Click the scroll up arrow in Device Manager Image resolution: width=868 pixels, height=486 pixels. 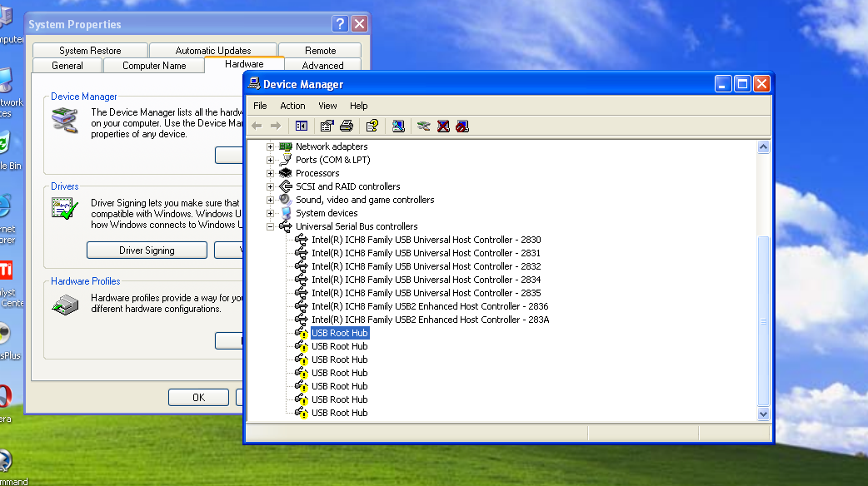tap(763, 147)
